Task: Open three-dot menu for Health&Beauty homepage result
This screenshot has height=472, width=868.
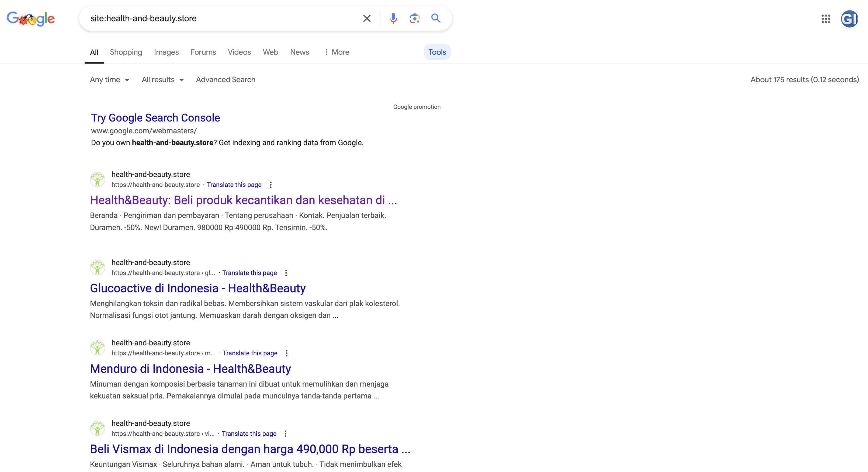Action: click(270, 185)
